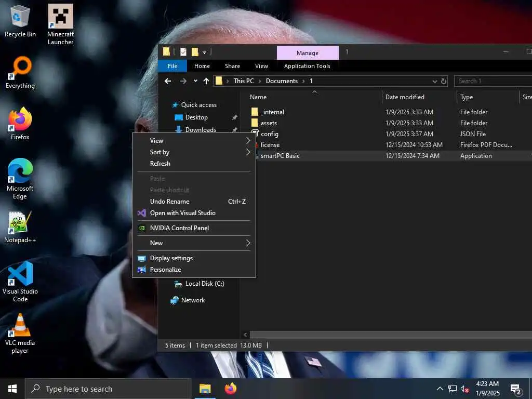Select the VLC media player shortcut

click(20, 334)
